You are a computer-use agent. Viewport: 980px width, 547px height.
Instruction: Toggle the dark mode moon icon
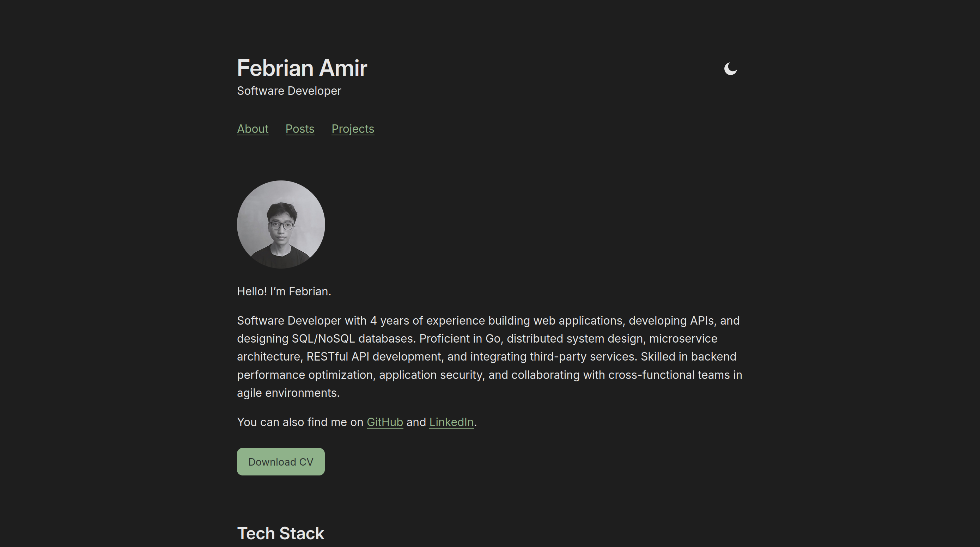click(x=730, y=69)
